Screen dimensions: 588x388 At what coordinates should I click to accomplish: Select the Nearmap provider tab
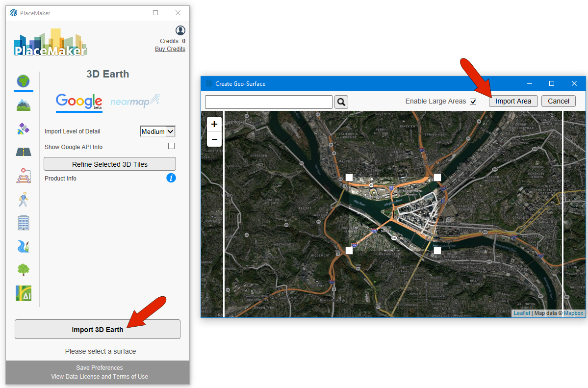click(x=135, y=102)
